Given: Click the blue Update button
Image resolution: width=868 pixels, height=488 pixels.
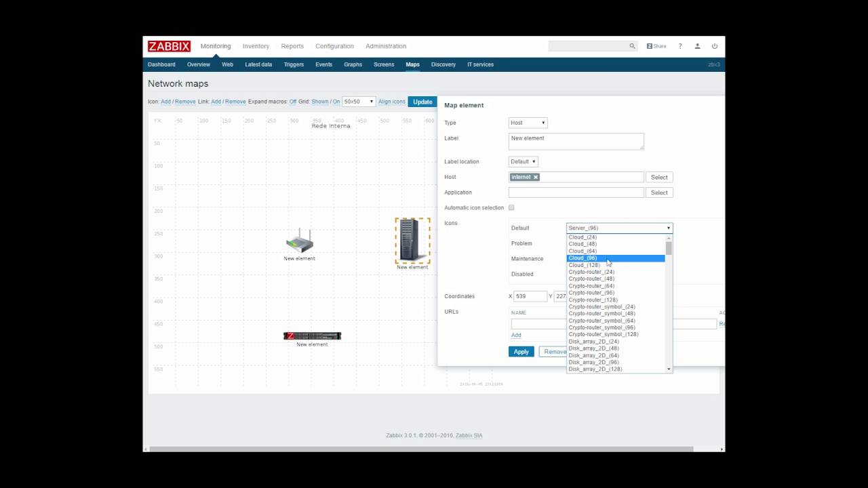Looking at the screenshot, I should click(x=422, y=102).
